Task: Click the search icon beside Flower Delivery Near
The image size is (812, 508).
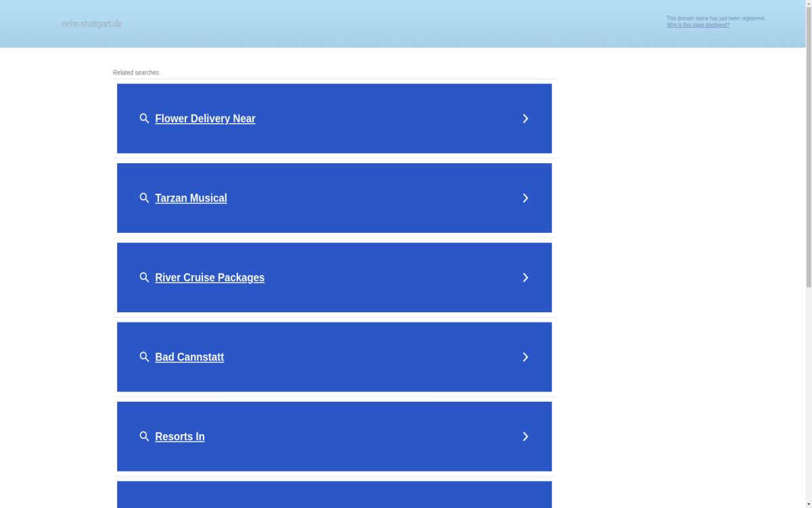Action: pyautogui.click(x=144, y=119)
